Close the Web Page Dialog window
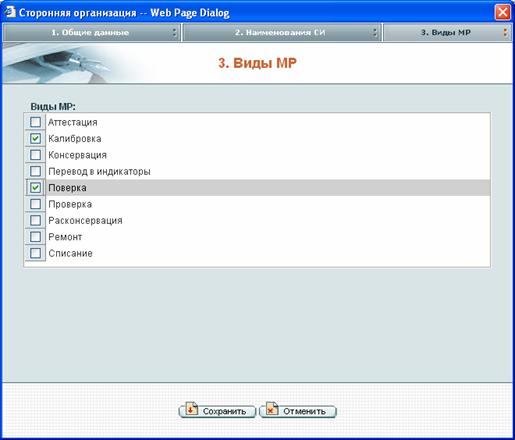 [x=502, y=13]
